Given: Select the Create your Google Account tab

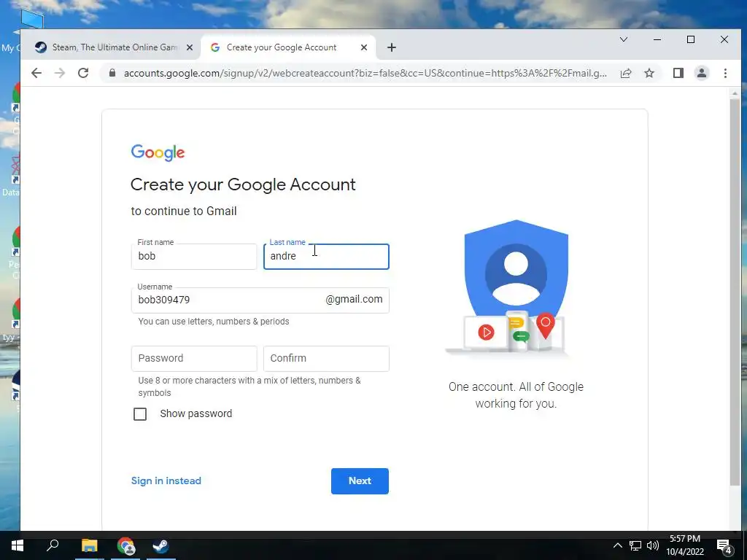Looking at the screenshot, I should pyautogui.click(x=288, y=47).
